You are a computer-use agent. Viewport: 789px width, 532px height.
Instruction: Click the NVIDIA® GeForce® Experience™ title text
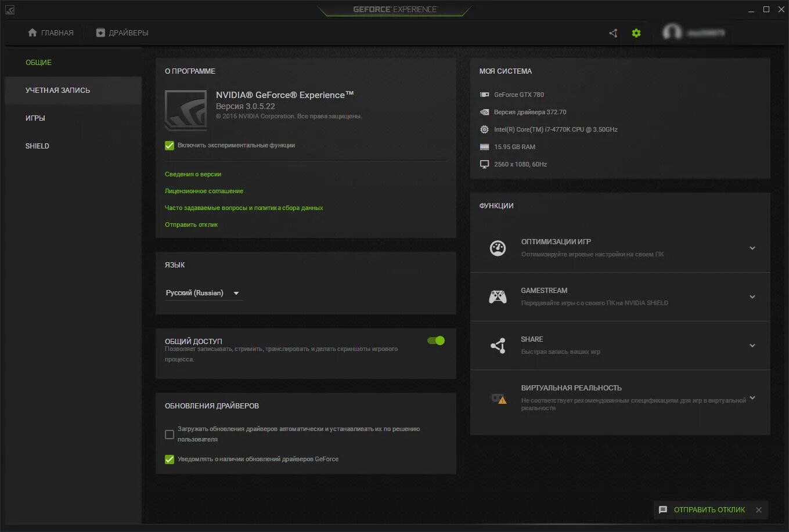[x=285, y=95]
